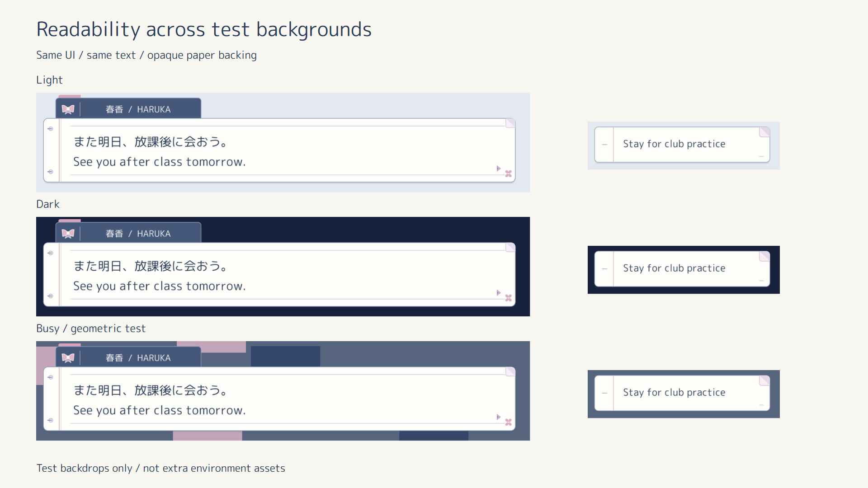Click the upper binder ring on the Busy geometric dialogue box
868x488 pixels.
pyautogui.click(x=50, y=377)
